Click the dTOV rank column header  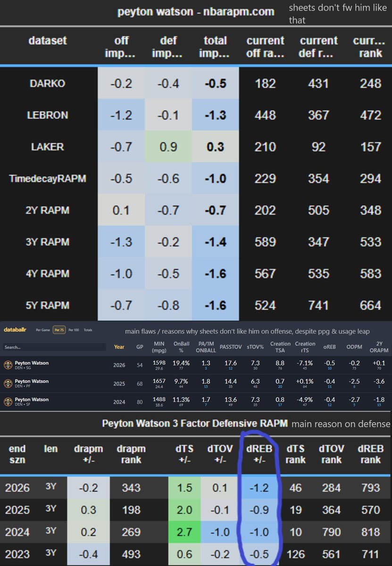click(x=331, y=453)
